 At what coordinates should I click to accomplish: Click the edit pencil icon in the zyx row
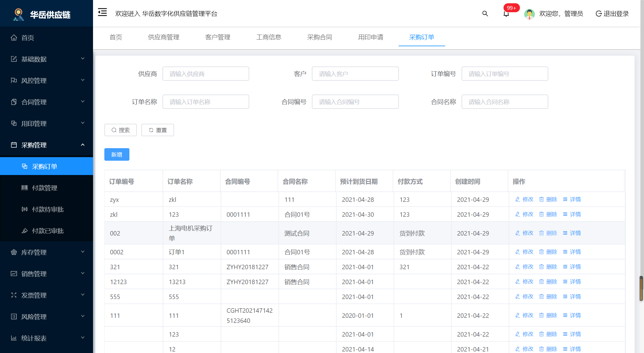pyautogui.click(x=518, y=199)
